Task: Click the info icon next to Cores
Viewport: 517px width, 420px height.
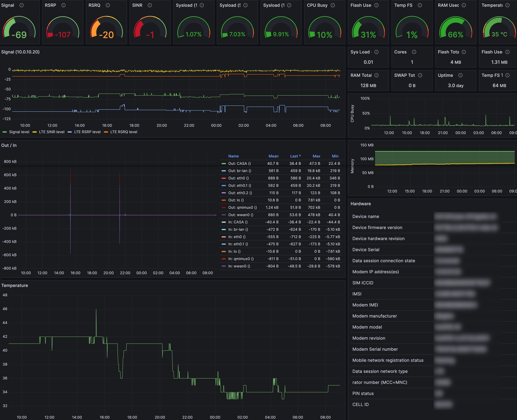Action: [x=414, y=52]
